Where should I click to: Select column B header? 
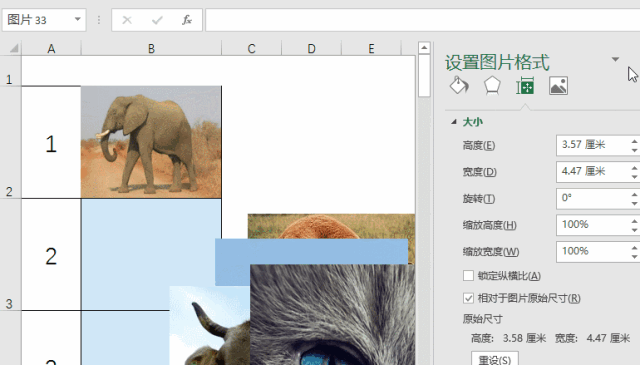click(151, 49)
